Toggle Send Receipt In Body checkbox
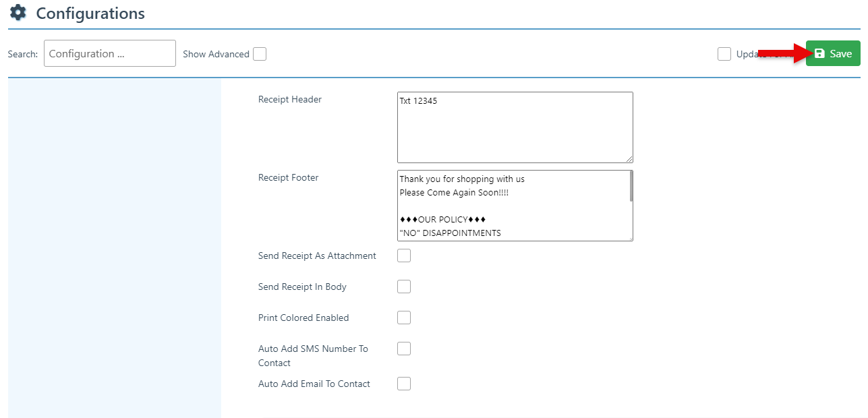Image resolution: width=868 pixels, height=418 pixels. tap(404, 287)
